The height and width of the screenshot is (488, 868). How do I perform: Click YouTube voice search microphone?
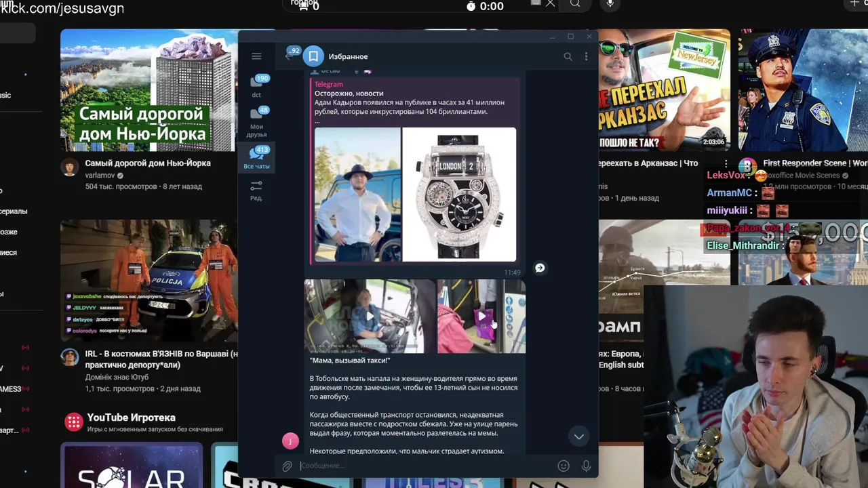click(610, 4)
